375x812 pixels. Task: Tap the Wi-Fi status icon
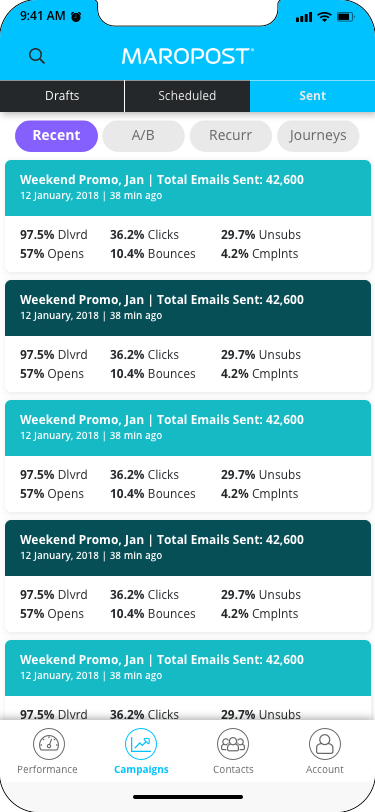pyautogui.click(x=325, y=17)
